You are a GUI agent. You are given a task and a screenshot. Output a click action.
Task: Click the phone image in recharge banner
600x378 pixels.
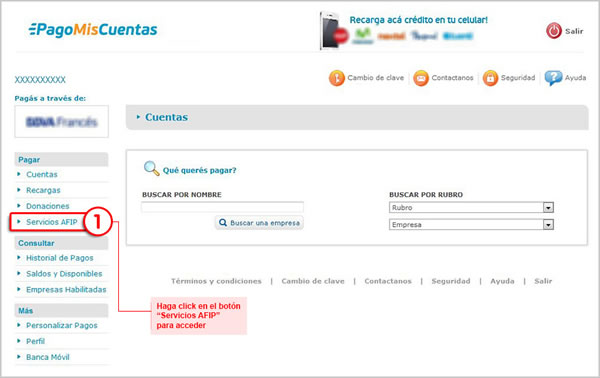(329, 31)
